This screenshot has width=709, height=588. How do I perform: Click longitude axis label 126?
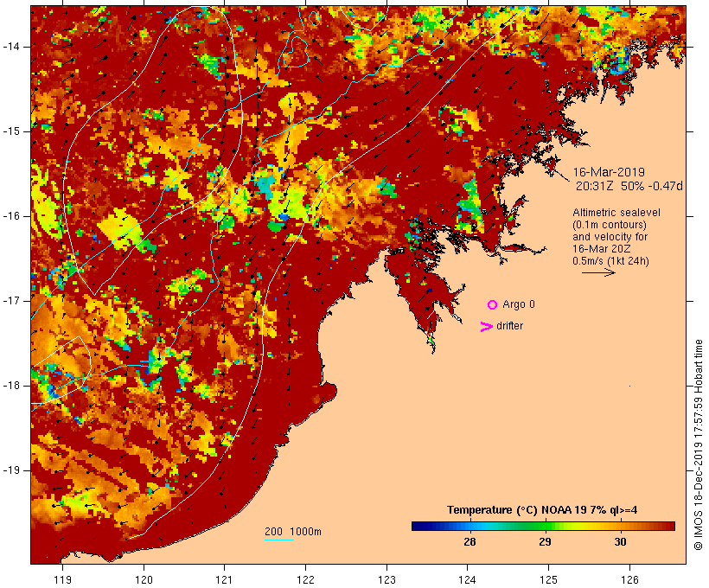(x=629, y=579)
